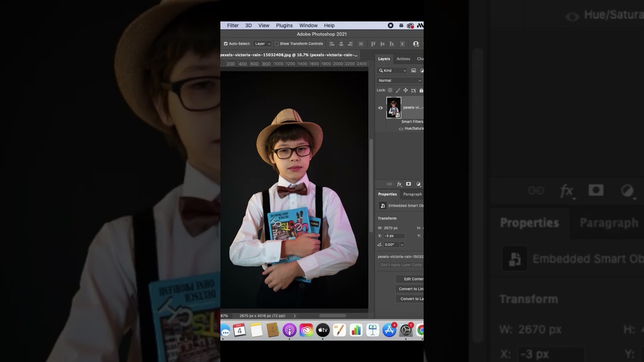Click the align top edges icon
The width and height of the screenshot is (644, 362).
pos(374,44)
